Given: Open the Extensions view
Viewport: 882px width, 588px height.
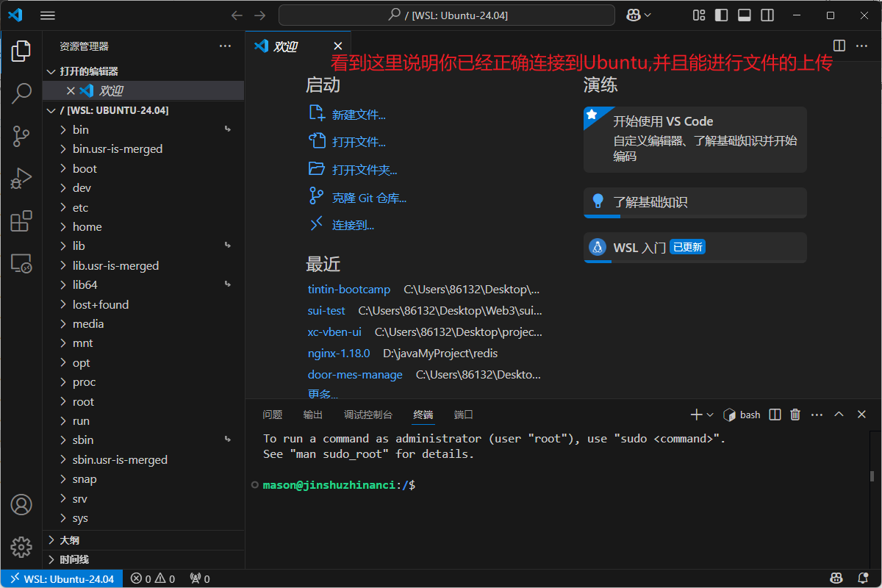Looking at the screenshot, I should [21, 220].
